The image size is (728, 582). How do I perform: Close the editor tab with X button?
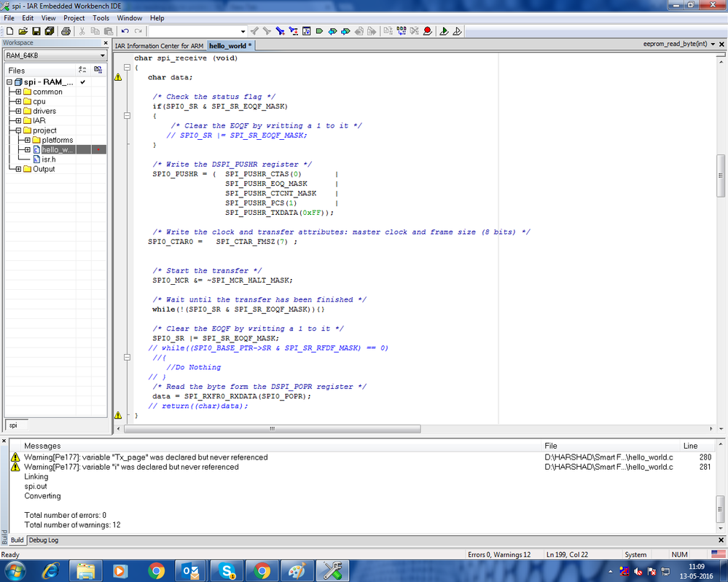pyautogui.click(x=721, y=44)
